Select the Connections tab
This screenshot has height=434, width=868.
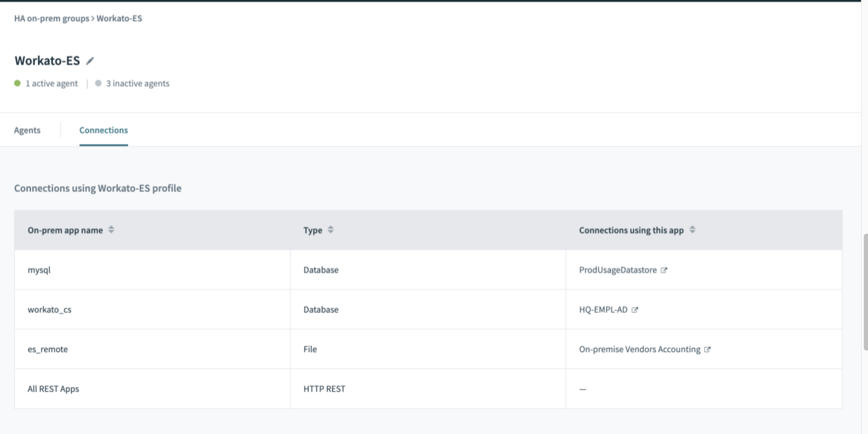point(104,130)
